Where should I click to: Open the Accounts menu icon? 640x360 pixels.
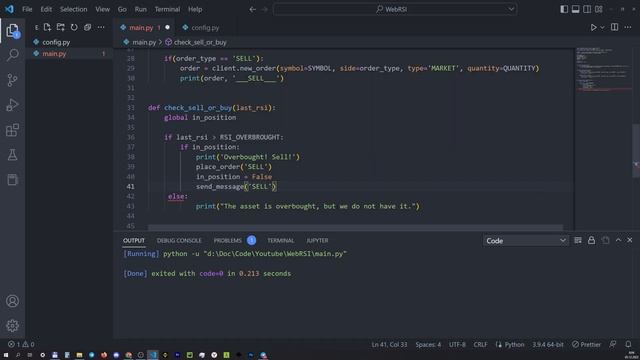point(13,301)
